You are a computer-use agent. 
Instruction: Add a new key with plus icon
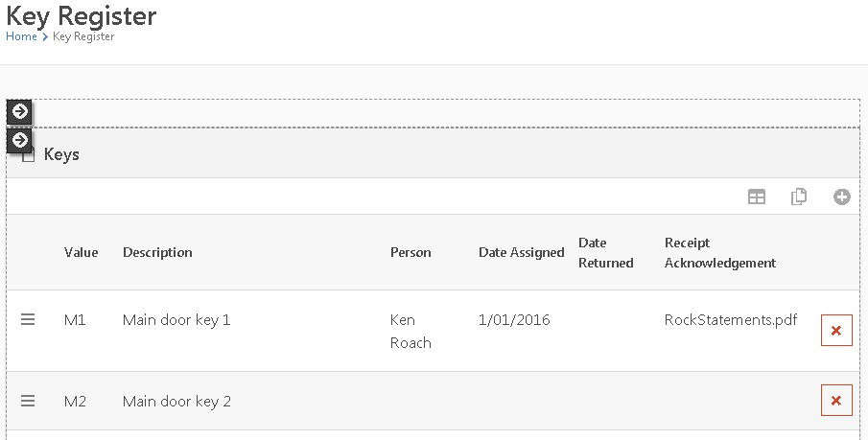coord(841,197)
